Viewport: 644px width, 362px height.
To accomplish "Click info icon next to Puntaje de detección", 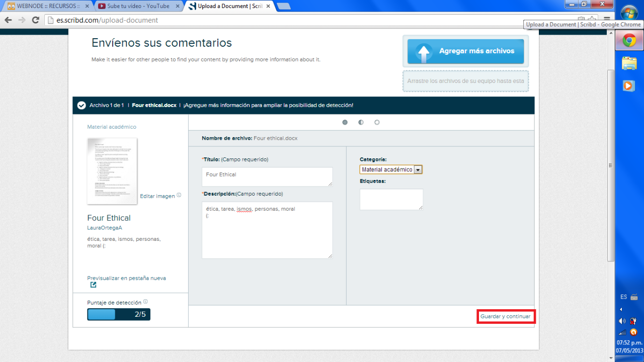I will [145, 302].
